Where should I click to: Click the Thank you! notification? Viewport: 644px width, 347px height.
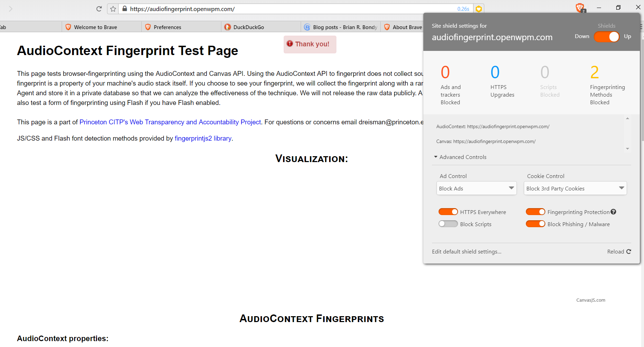310,44
